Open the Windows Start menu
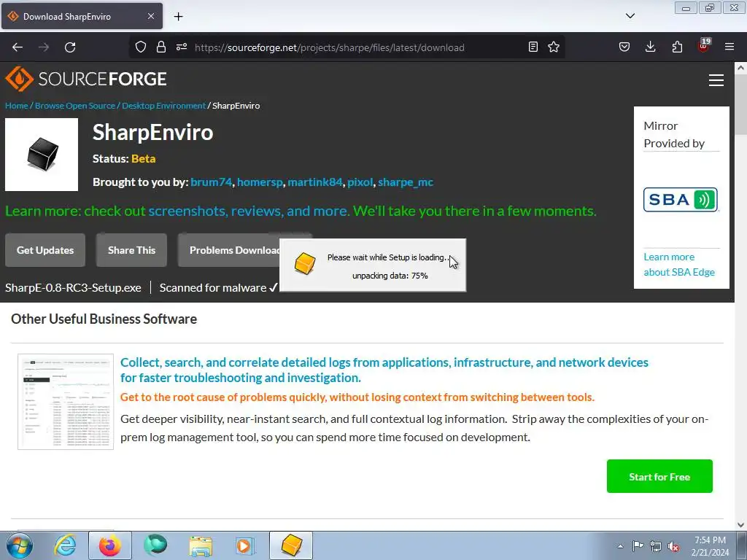 (x=20, y=545)
